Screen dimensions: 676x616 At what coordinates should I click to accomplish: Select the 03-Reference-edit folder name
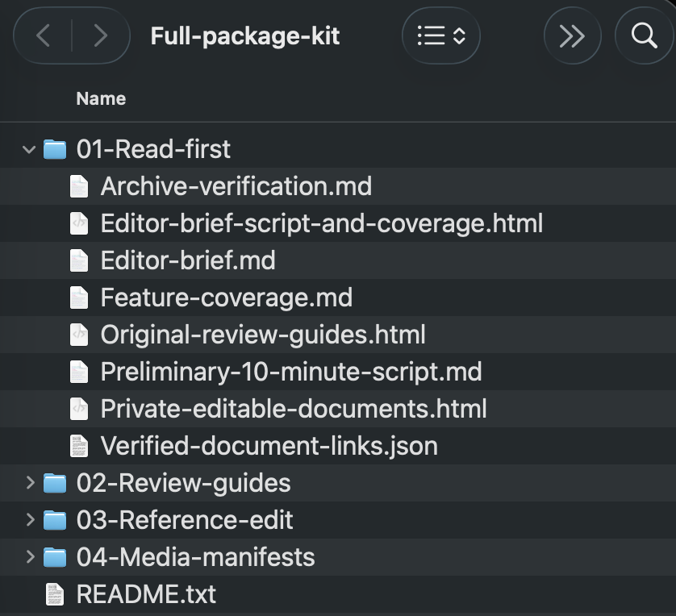[185, 519]
